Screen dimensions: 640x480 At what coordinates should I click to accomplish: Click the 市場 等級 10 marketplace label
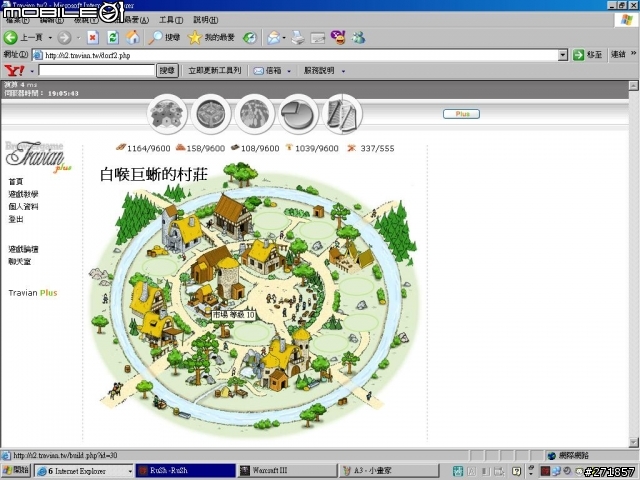click(234, 315)
